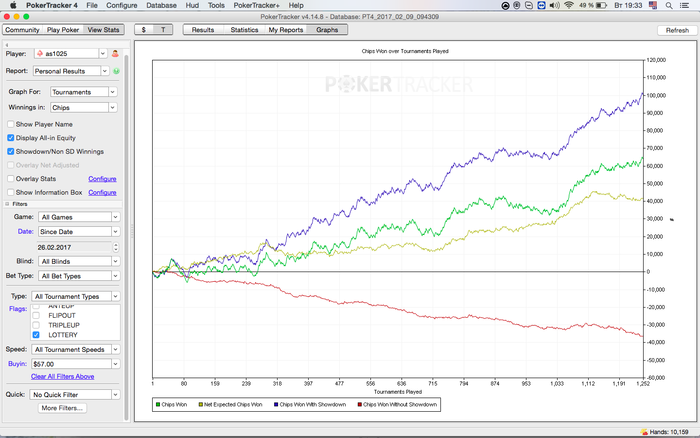Open the Game filter dropdown

(79, 217)
